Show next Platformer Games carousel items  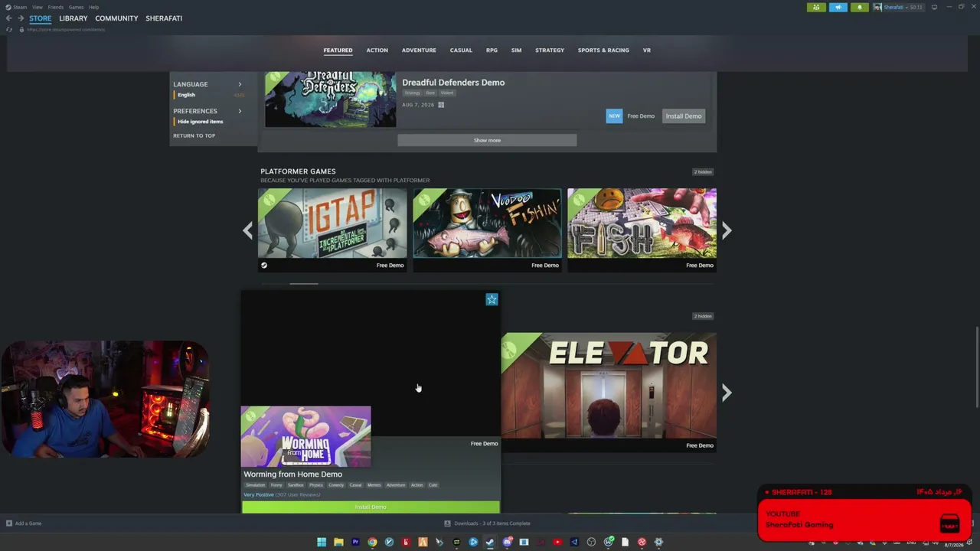coord(727,230)
